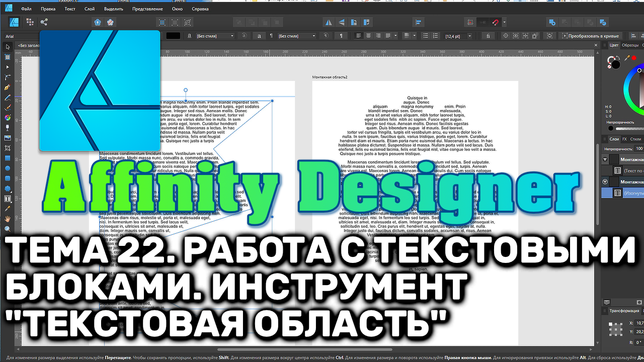Toggle show special characters pilcrow

341,36
